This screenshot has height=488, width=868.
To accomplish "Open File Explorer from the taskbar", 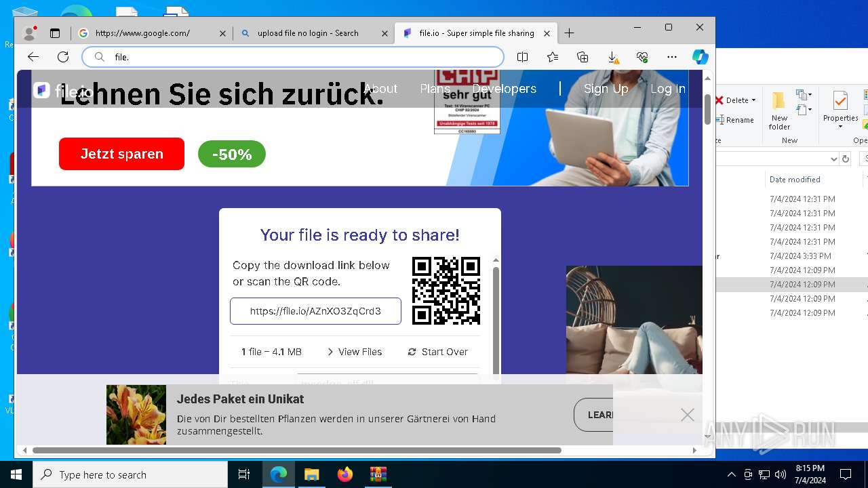I will (x=311, y=474).
